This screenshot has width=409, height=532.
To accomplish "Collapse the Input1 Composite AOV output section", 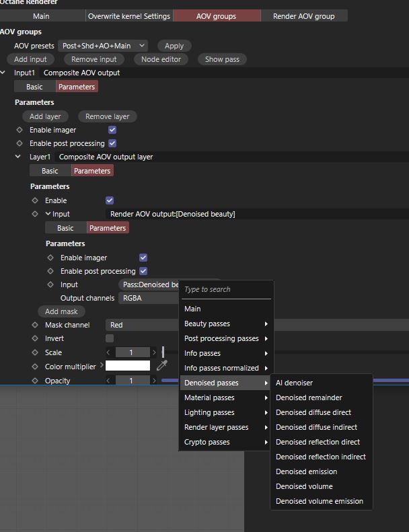I will (x=3, y=72).
